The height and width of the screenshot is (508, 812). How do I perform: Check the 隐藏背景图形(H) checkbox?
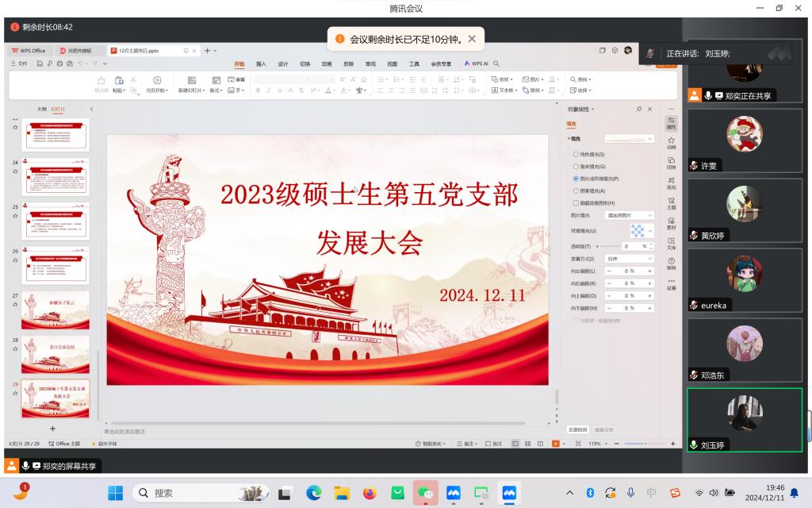(x=576, y=203)
